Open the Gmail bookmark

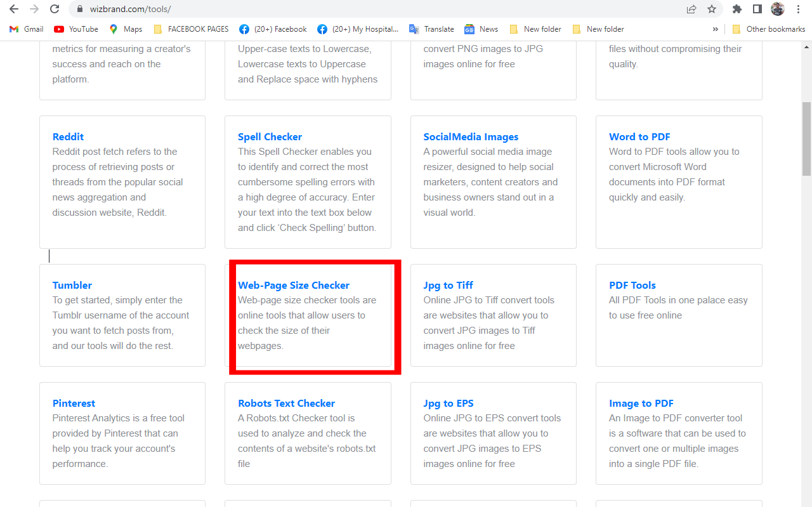(27, 29)
